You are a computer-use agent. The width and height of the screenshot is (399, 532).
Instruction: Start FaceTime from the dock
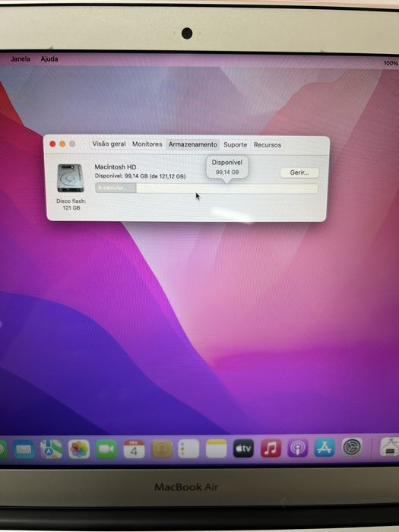tap(106, 449)
